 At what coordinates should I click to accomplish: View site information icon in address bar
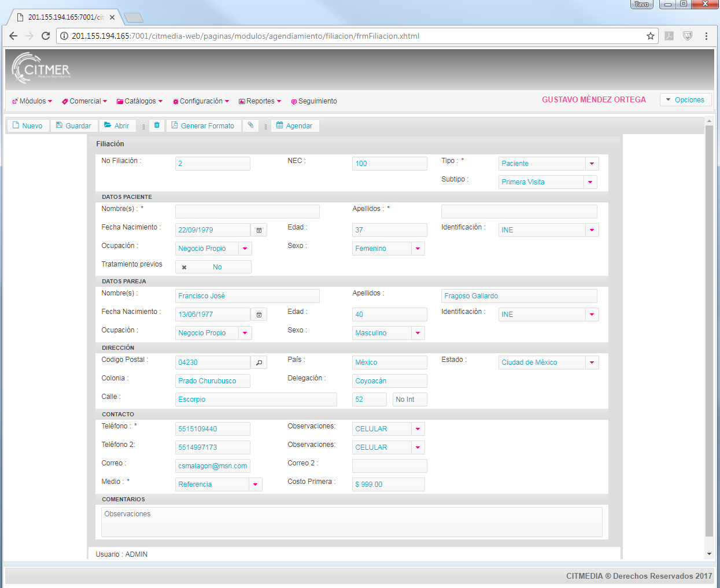coord(64,36)
